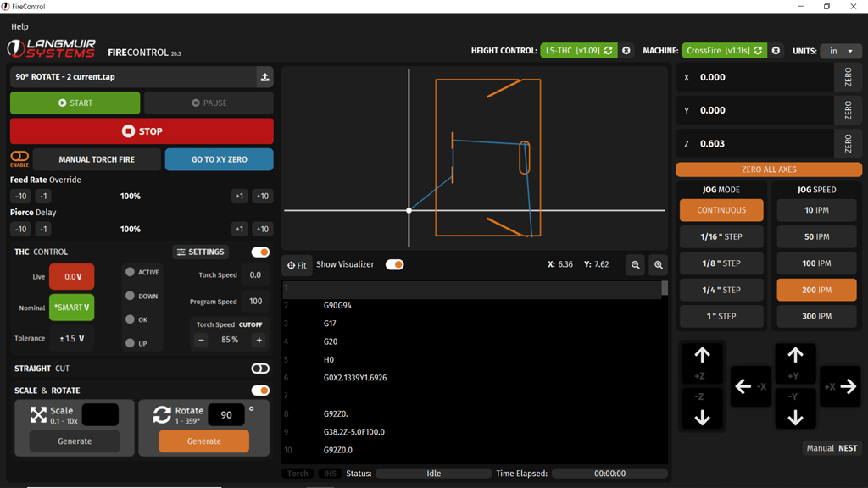868x488 pixels.
Task: Click the Fit icon above the visualizer
Action: coord(297,265)
